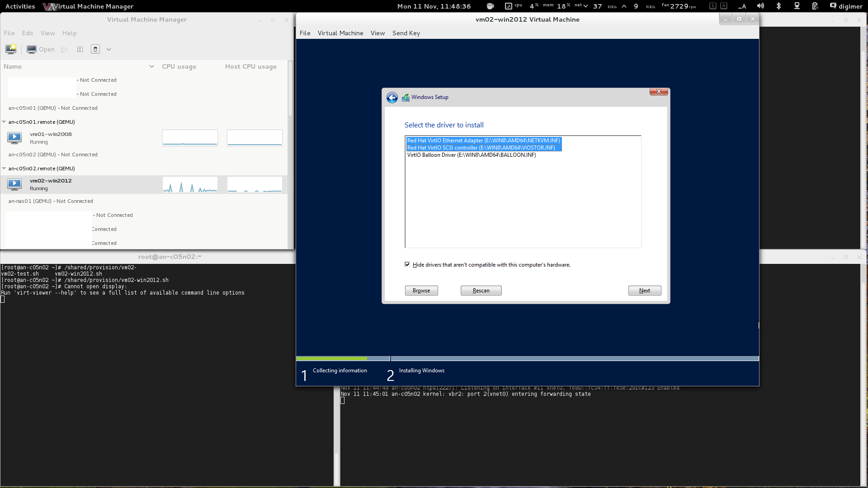Click the coffee cup icon in top bar
Viewport: 868px width, 488px height.
490,6
